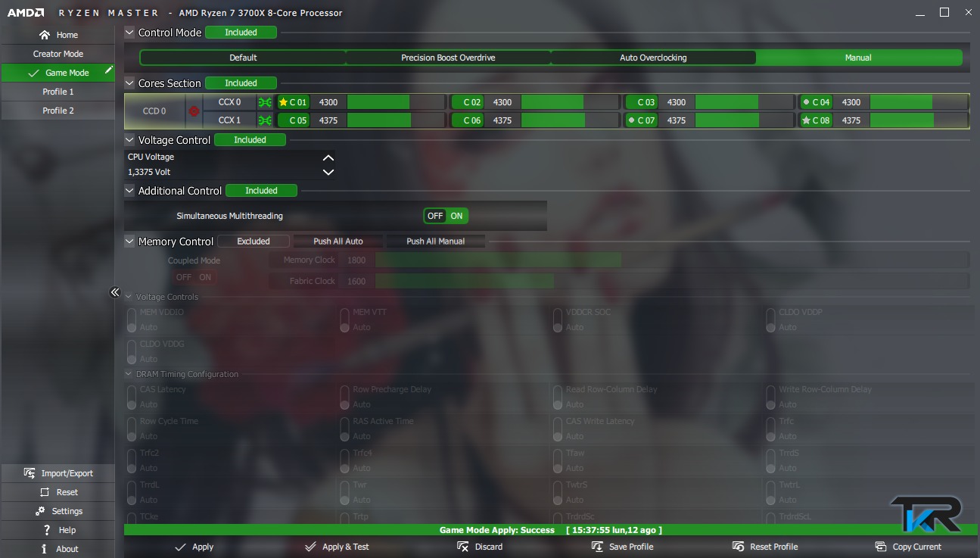Click the dot marker on core C 07
This screenshot has height=558, width=980.
tap(631, 120)
